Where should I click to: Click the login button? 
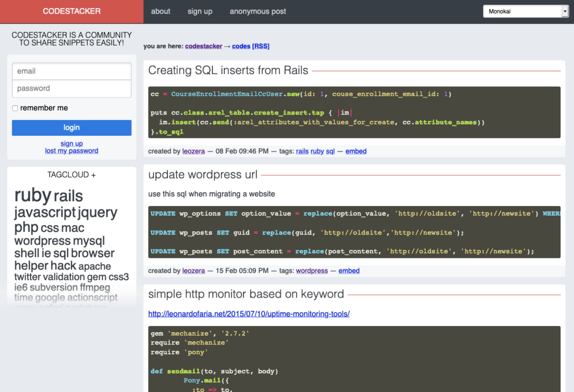pos(72,127)
